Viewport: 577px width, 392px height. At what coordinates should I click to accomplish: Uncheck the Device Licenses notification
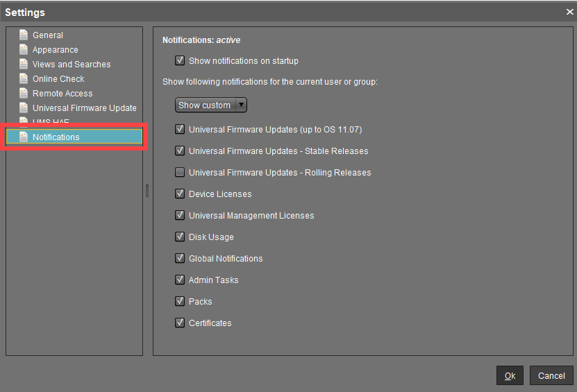(x=180, y=194)
